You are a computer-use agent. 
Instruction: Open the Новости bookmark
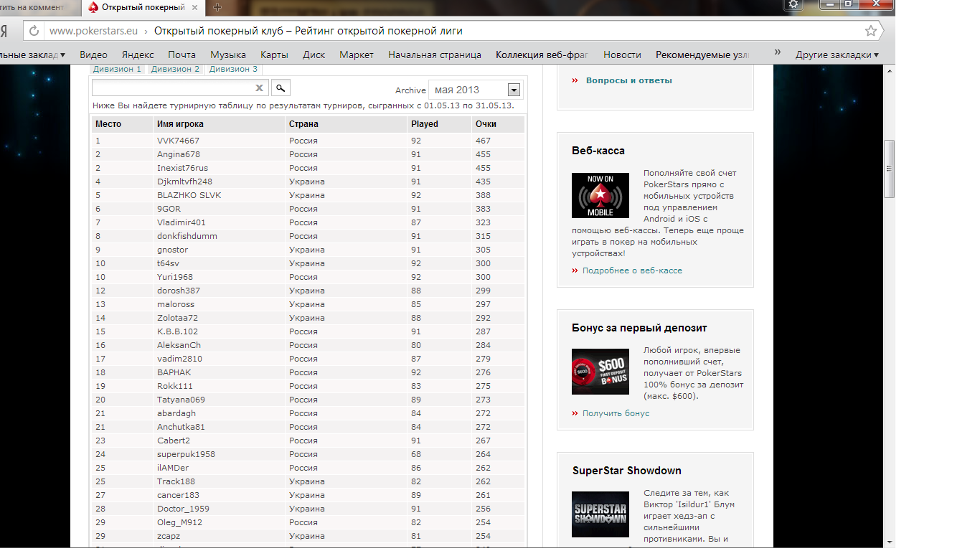622,55
